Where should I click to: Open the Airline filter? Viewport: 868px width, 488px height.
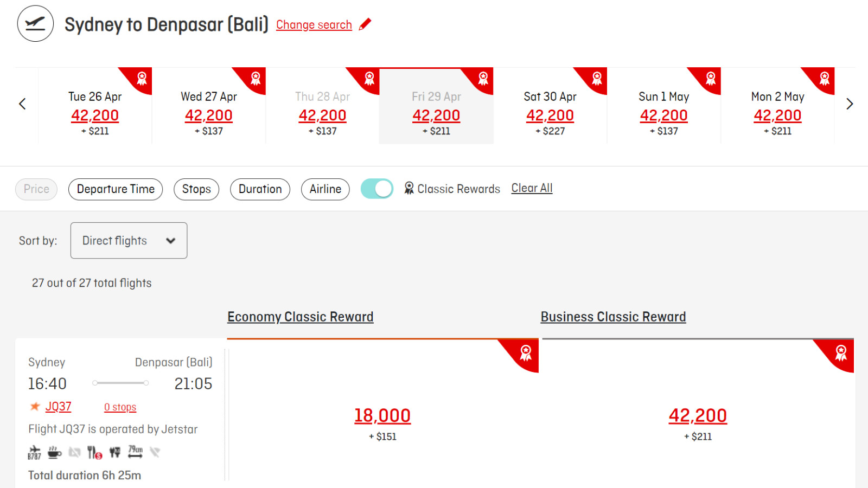pyautogui.click(x=325, y=189)
